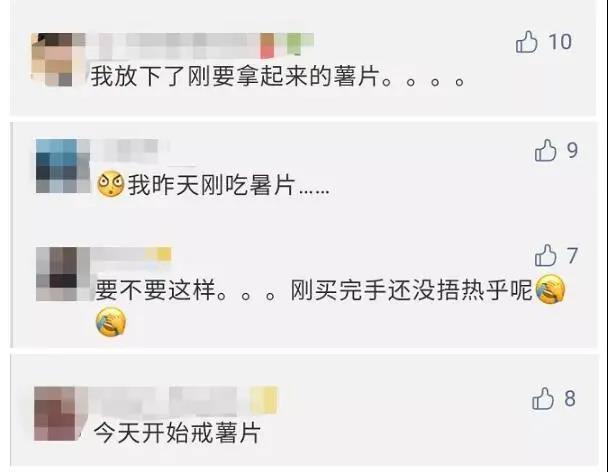
Task: Select comment text 我放下了刚要拿起来的薯片
Action: [x=235, y=76]
